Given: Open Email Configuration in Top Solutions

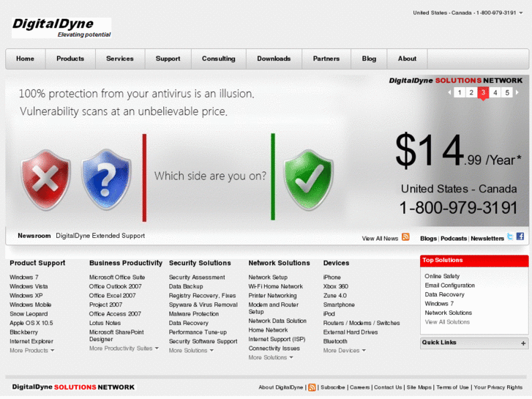Looking at the screenshot, I should point(449,286).
